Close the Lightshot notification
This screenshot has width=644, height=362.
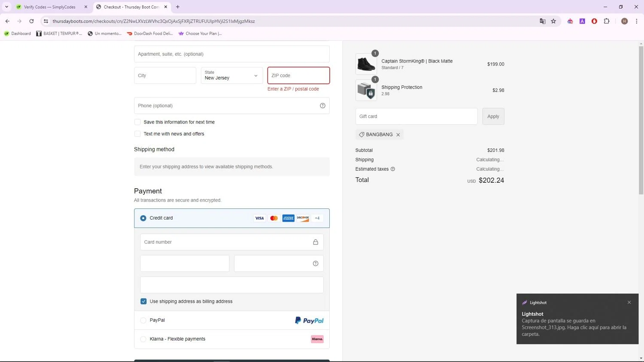[629, 302]
